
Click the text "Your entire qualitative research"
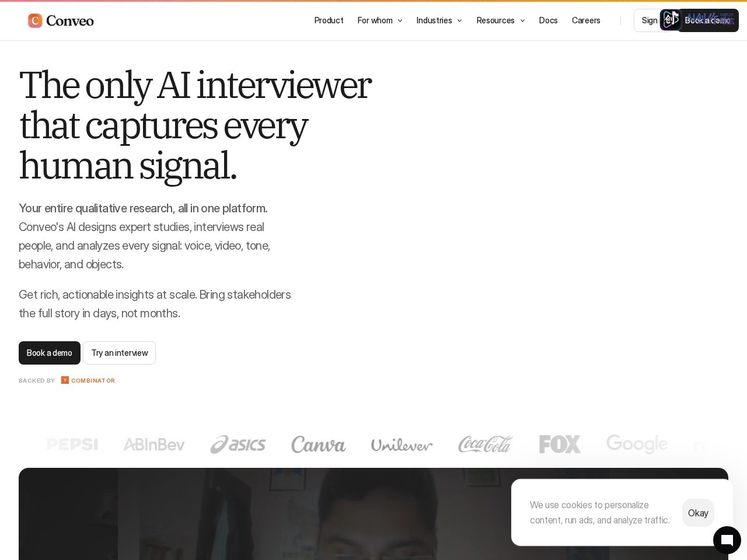[x=96, y=208]
